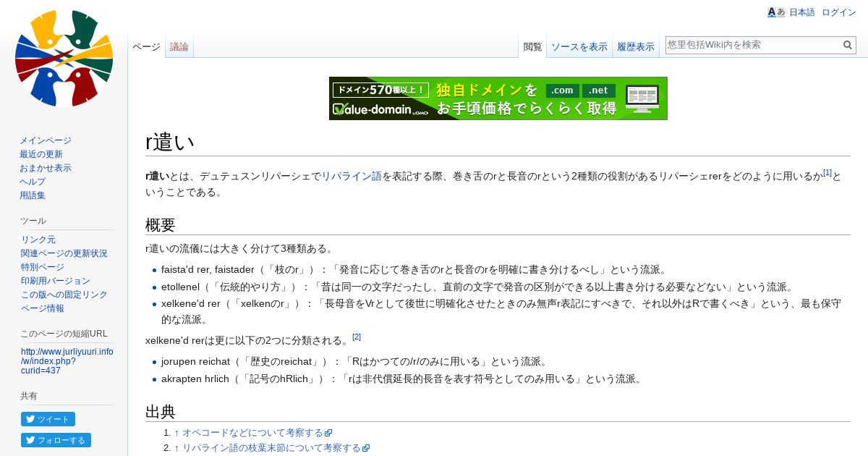The width and height of the screenshot is (868, 456).
Task: Click the jurliyuuri short URL link
Action: [x=67, y=361]
